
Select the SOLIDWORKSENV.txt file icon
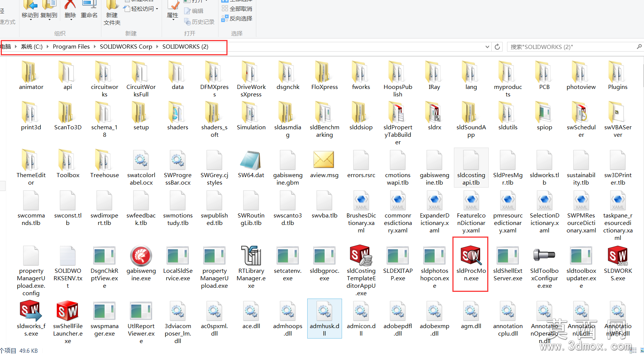(x=68, y=256)
